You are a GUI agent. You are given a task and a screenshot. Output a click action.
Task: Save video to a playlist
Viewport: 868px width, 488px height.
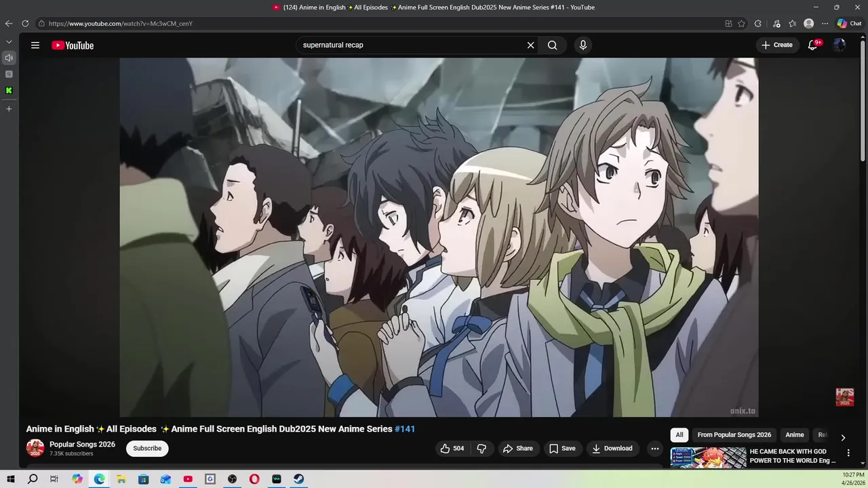tap(562, 448)
